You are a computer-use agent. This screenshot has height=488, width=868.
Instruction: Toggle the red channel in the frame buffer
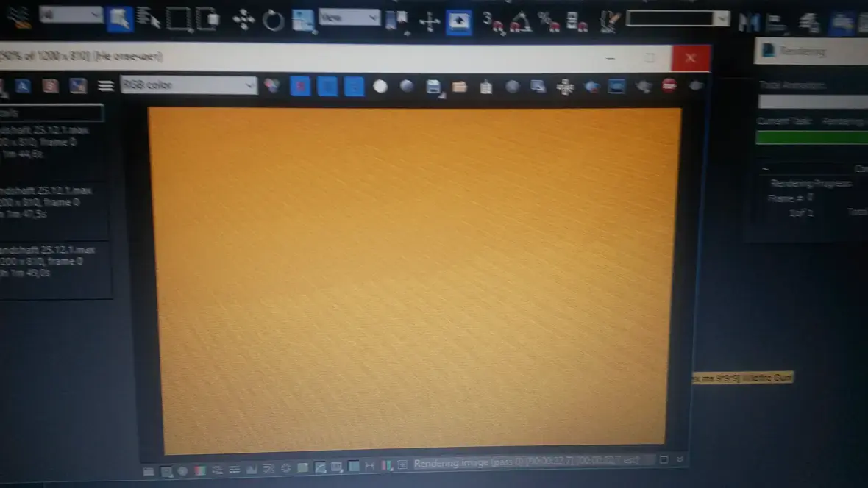(300, 86)
